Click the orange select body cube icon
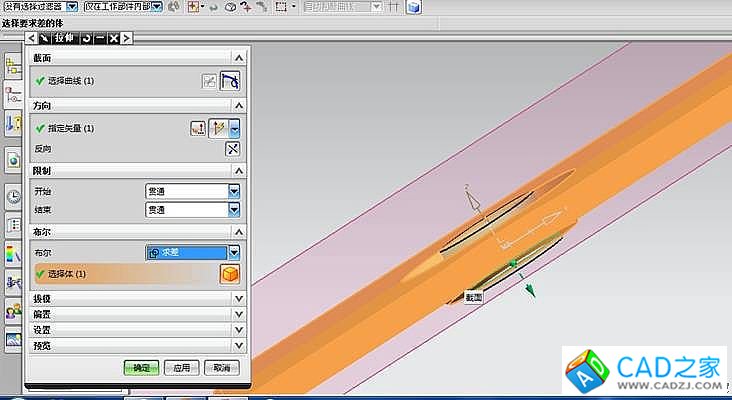 (x=229, y=273)
